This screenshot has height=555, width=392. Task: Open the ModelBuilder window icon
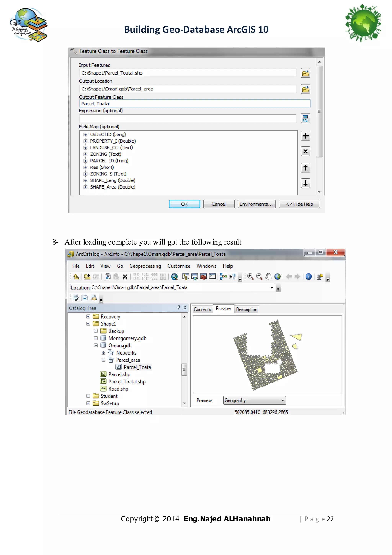[224, 277]
